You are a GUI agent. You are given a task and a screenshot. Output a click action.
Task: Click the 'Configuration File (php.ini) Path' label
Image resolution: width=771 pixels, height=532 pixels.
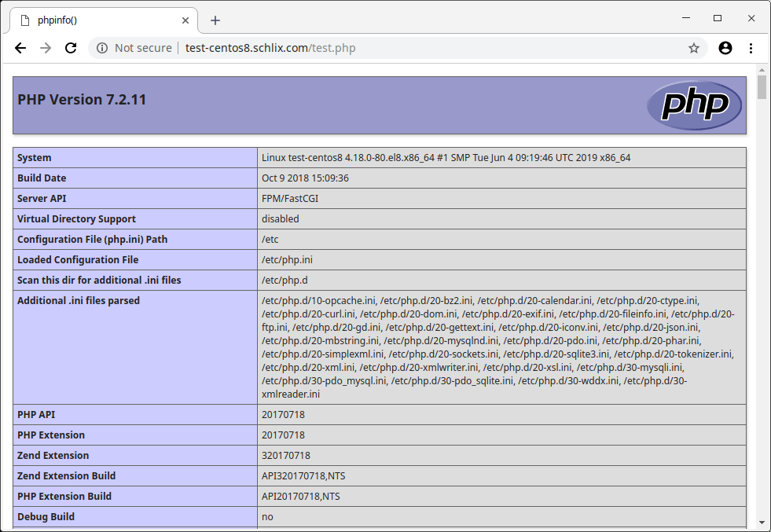92,239
